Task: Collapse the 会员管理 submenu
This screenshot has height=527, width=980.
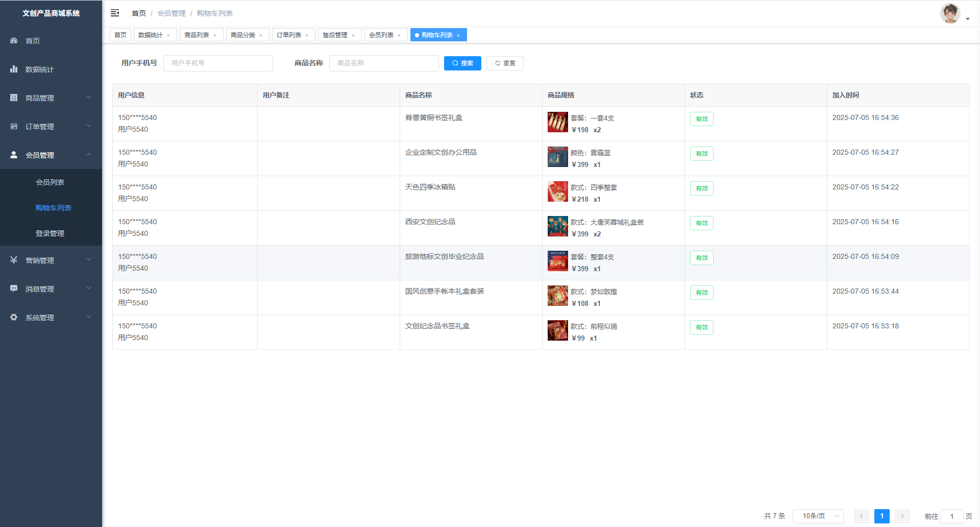Action: pos(51,155)
